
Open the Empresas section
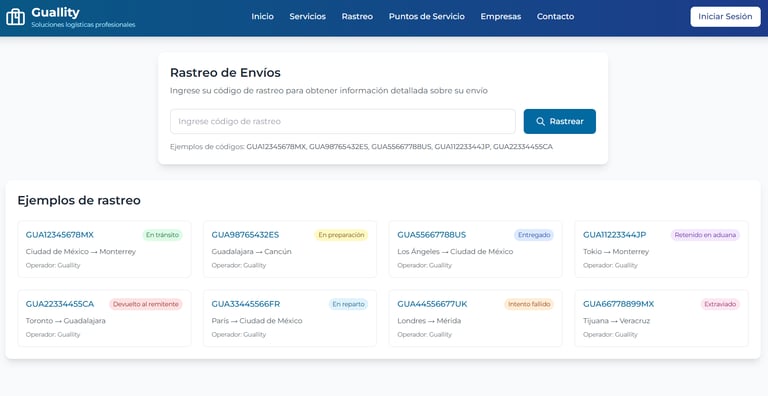501,16
